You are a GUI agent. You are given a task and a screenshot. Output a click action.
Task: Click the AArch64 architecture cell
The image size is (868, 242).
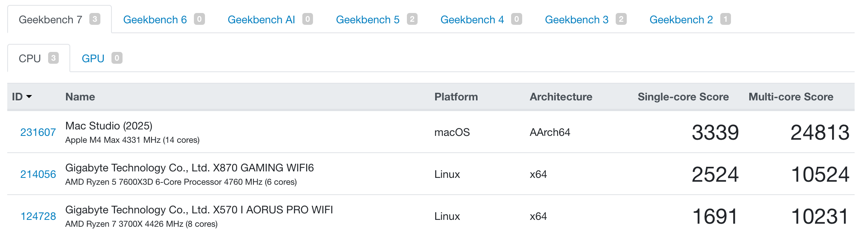pyautogui.click(x=550, y=132)
